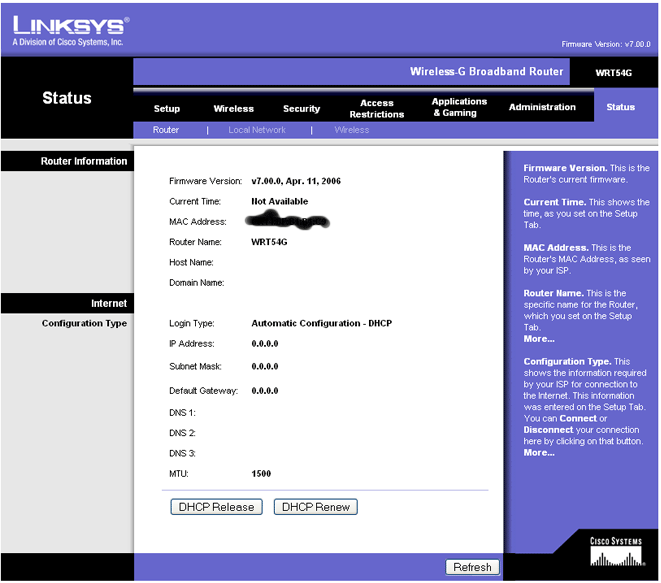Open the Administration tab
Screen dimensions: 661x583
click(542, 107)
